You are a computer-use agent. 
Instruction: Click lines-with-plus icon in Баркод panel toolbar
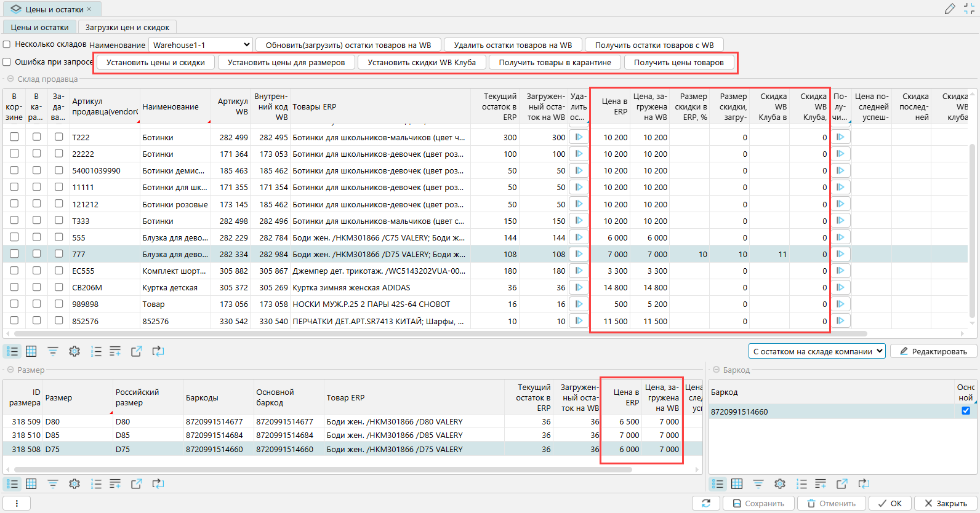821,484
